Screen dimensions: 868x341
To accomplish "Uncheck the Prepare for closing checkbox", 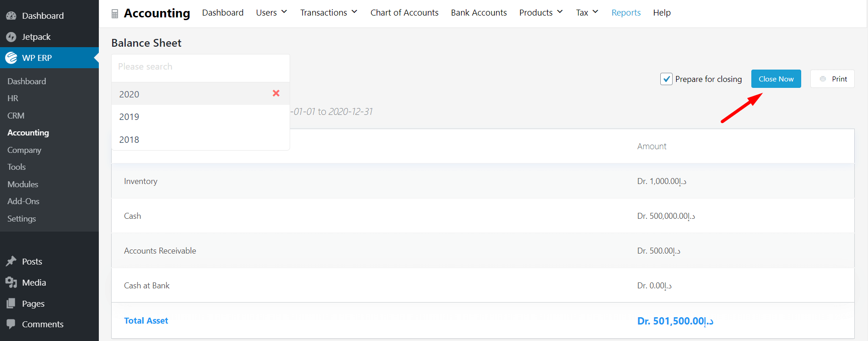I will [x=666, y=79].
